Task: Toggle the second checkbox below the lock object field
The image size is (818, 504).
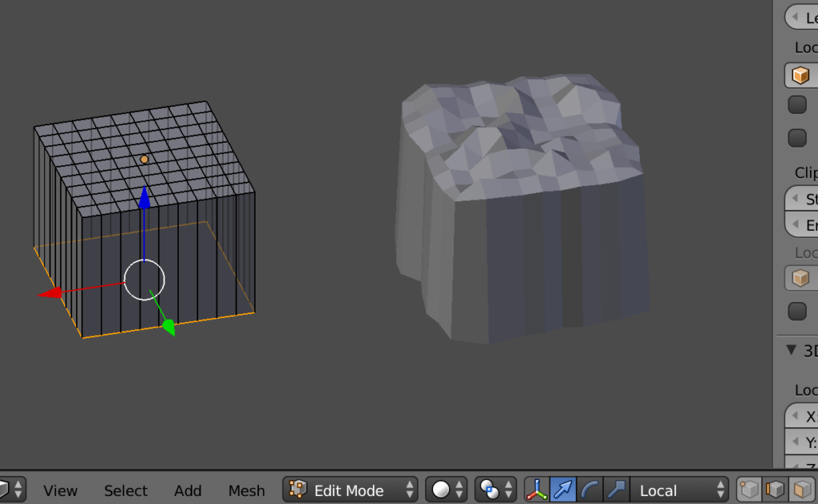Action: point(797,137)
